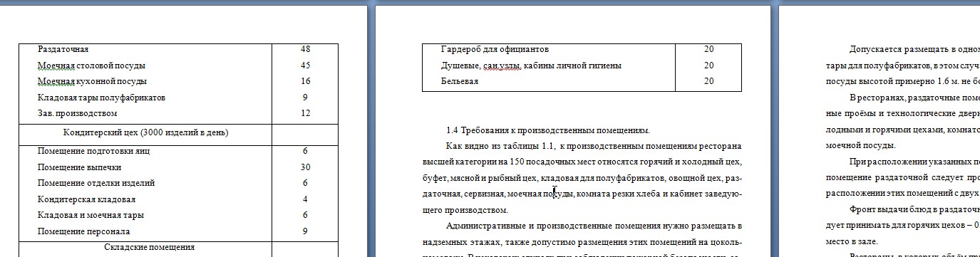Click third page line 'В ресторанах, раздаточные поме'

click(x=914, y=98)
